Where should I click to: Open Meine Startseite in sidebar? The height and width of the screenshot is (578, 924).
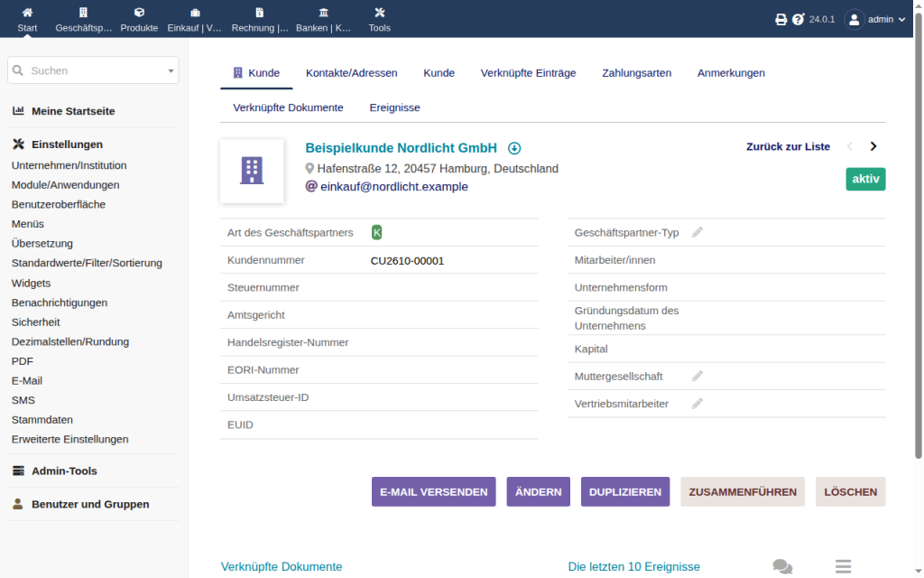click(x=73, y=111)
